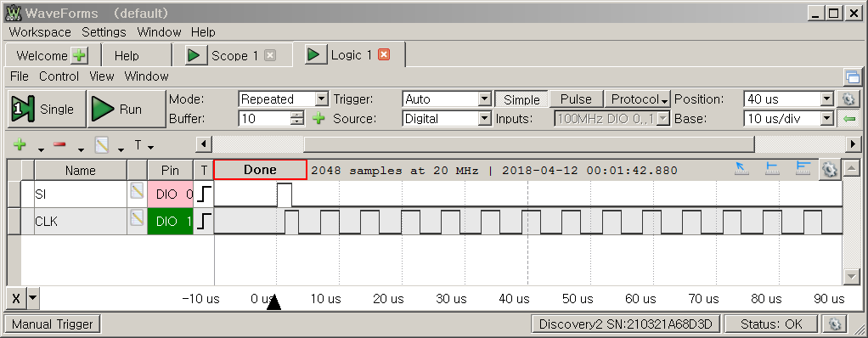The height and width of the screenshot is (338, 868).
Task: Click the vertical scrollbar down arrow
Action: 851,277
